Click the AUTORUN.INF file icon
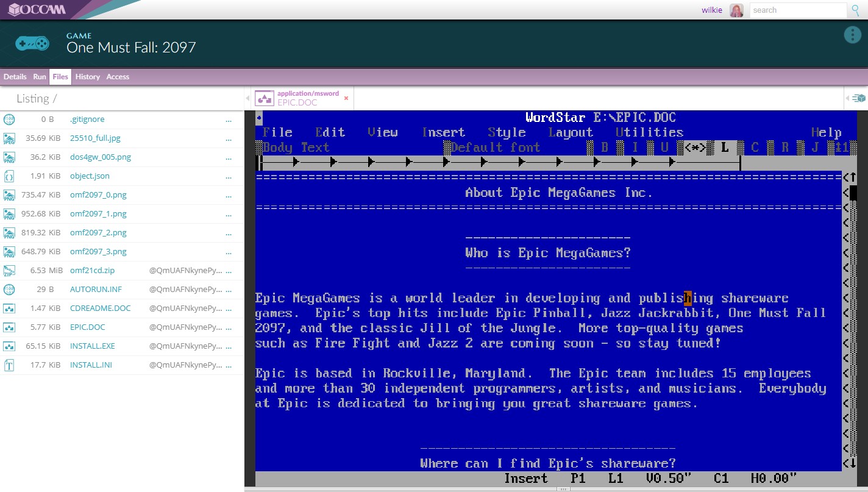Image resolution: width=868 pixels, height=492 pixels. click(x=9, y=290)
